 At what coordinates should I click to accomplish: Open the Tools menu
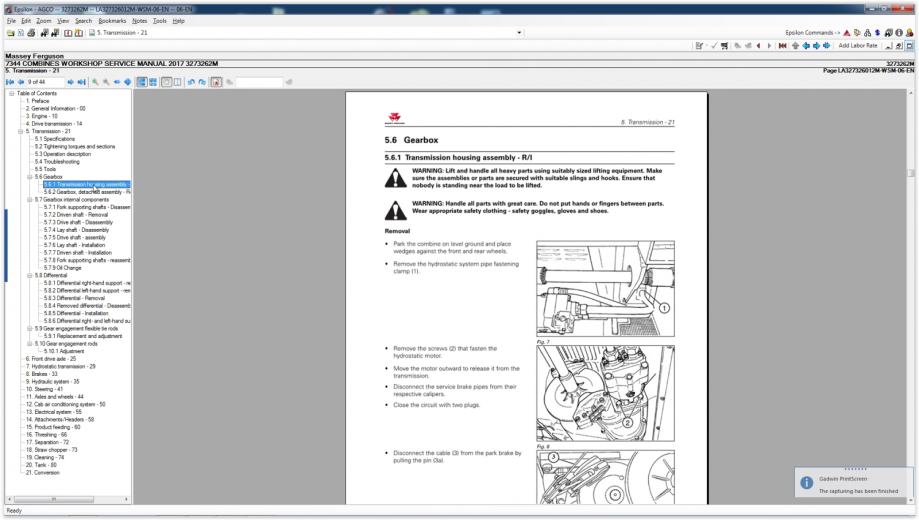coord(159,21)
